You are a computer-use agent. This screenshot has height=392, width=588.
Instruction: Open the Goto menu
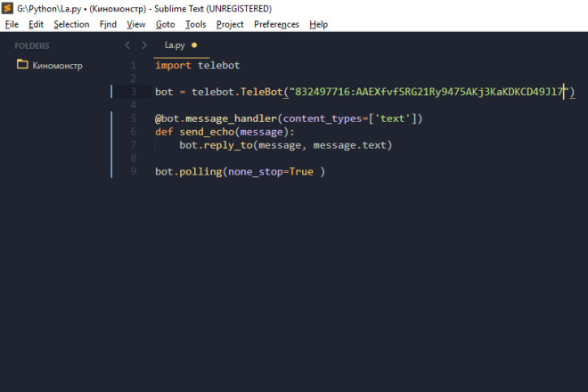pos(166,24)
